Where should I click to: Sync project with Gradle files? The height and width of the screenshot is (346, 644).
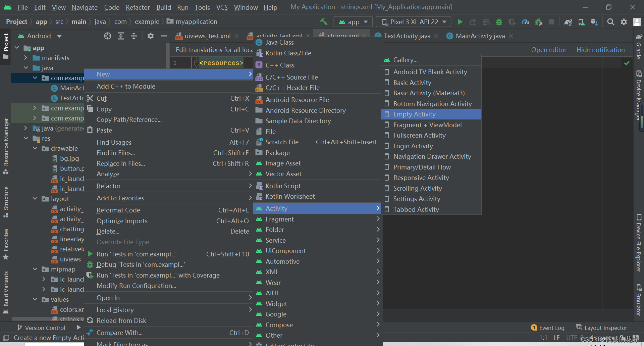(x=568, y=22)
